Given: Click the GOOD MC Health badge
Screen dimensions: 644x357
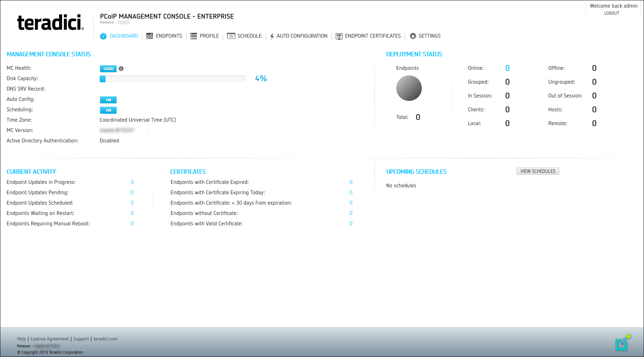Looking at the screenshot, I should click(108, 69).
